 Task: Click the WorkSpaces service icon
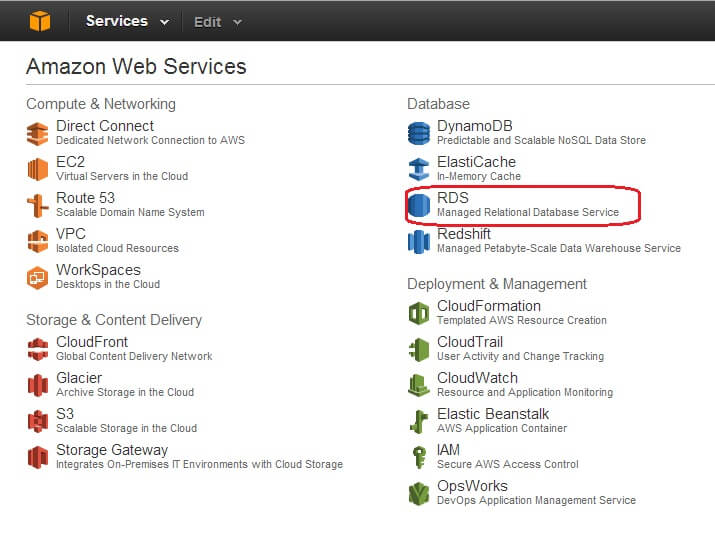pos(37,278)
